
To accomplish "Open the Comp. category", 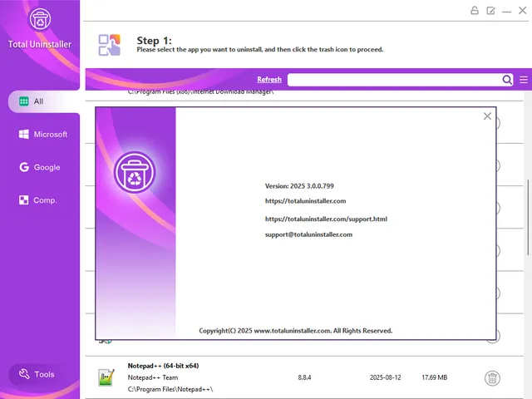I will coord(37,200).
